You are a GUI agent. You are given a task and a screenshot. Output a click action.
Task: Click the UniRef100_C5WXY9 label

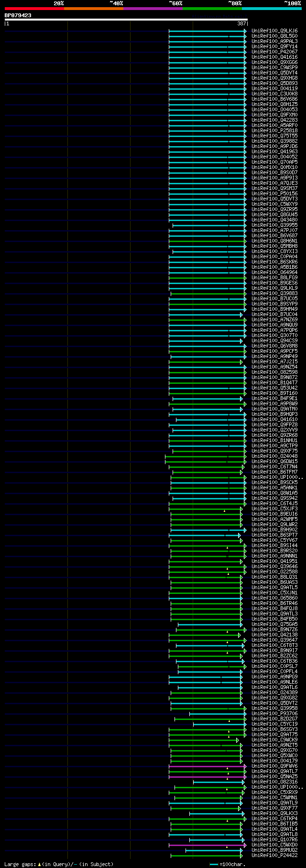[274, 204]
